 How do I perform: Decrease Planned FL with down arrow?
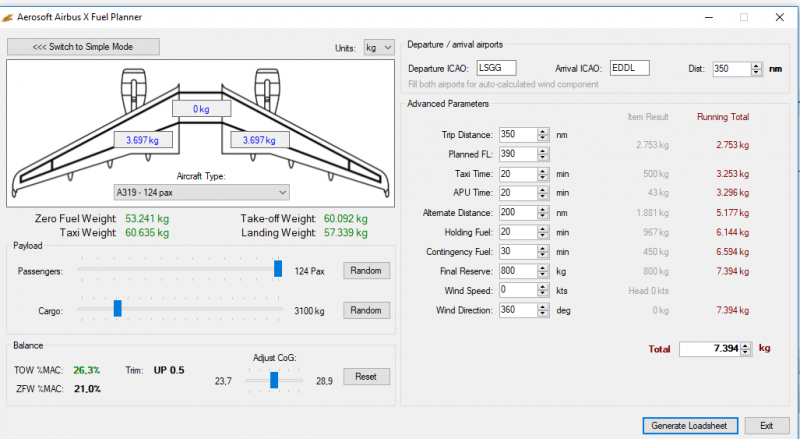[x=543, y=157]
